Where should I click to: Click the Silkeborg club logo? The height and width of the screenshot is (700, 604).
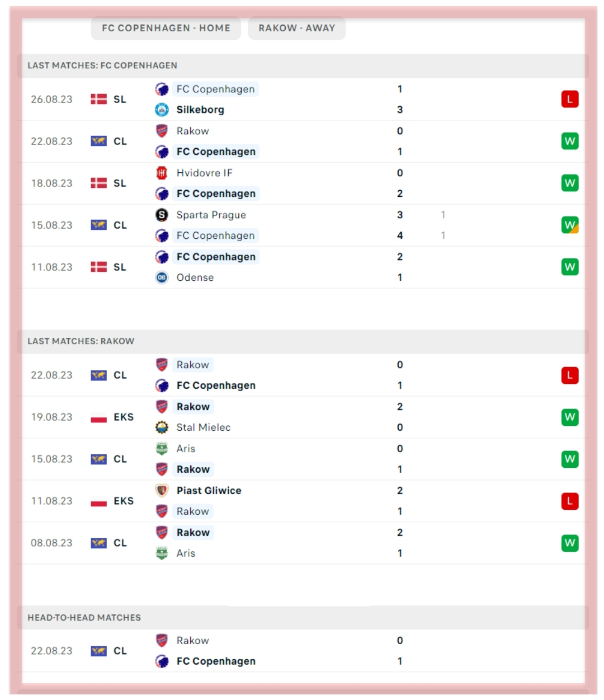click(x=162, y=110)
